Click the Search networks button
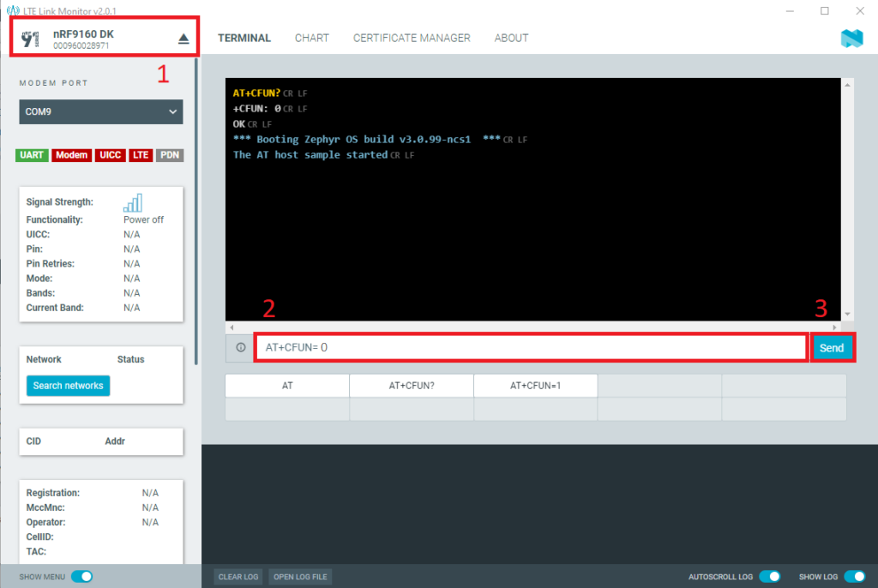This screenshot has height=588, width=878. click(69, 386)
